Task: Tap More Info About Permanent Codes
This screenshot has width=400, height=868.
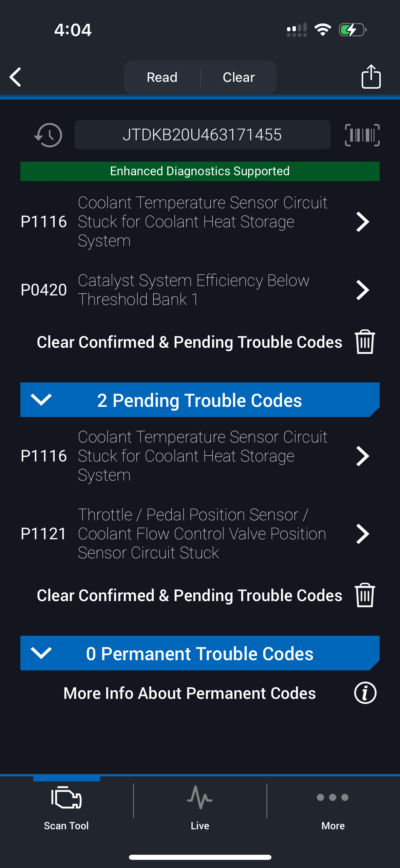Action: [189, 693]
